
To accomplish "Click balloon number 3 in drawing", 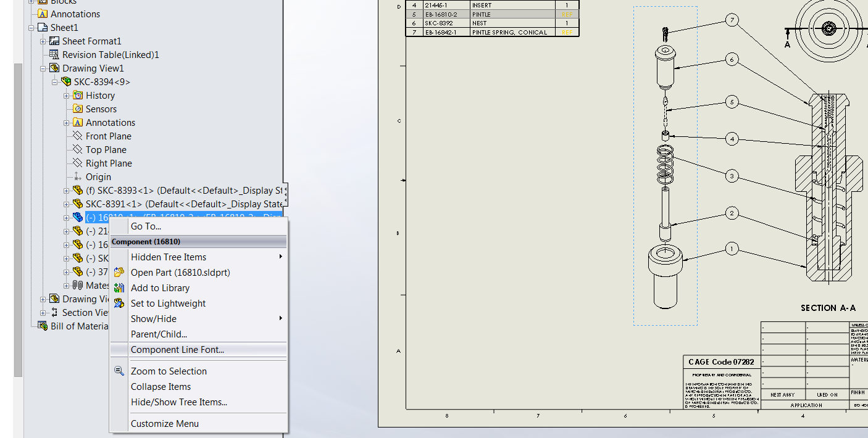I will pyautogui.click(x=732, y=176).
